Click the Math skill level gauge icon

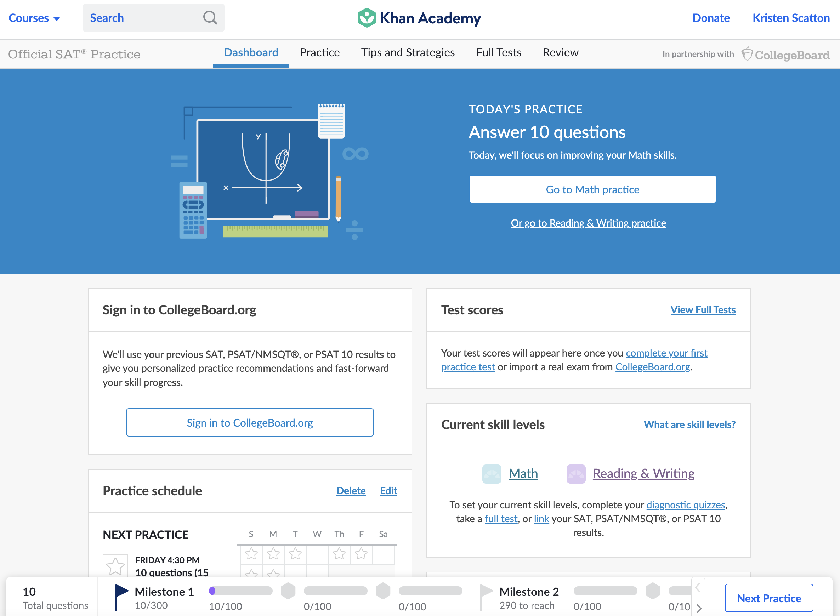491,474
